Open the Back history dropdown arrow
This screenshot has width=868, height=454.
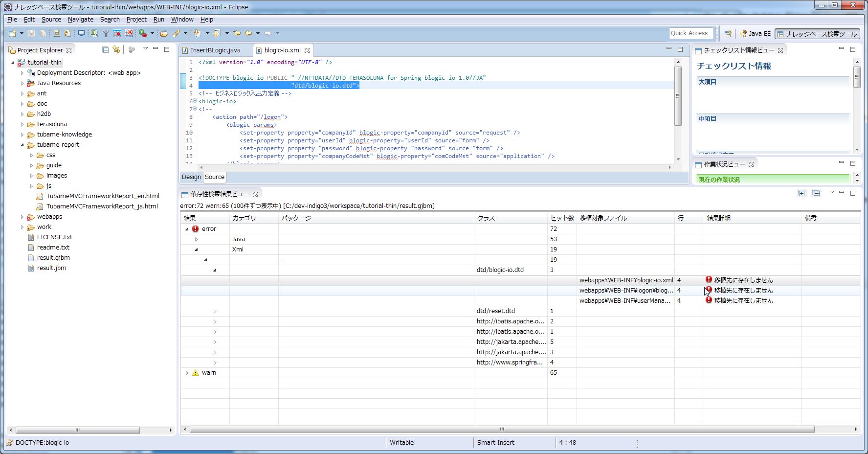pyautogui.click(x=258, y=33)
